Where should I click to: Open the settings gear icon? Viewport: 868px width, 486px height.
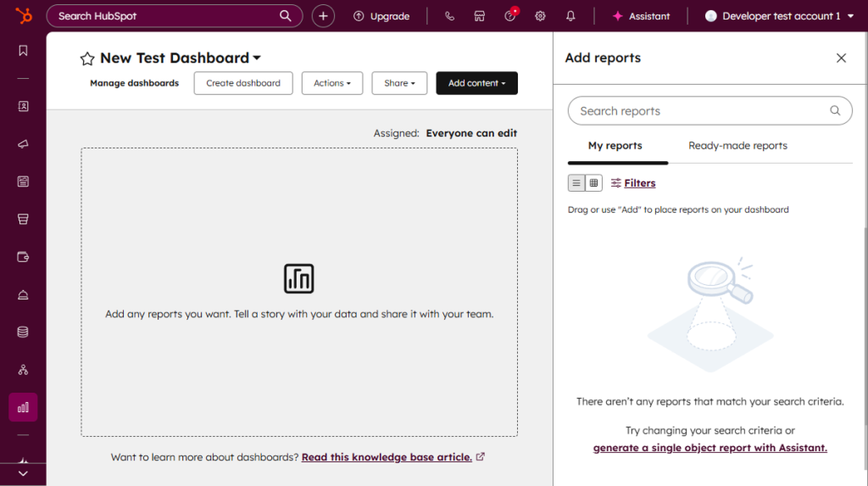click(540, 16)
